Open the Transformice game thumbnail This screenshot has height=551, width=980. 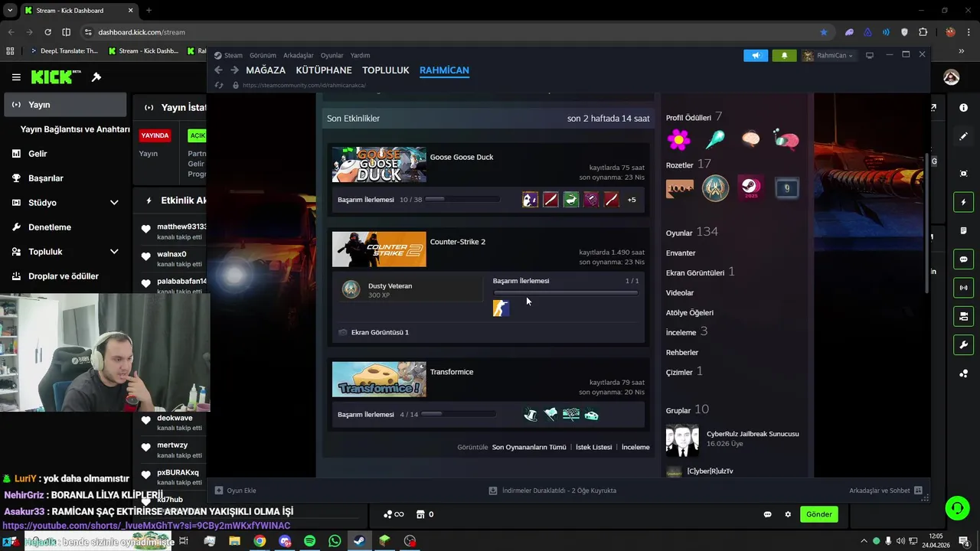pyautogui.click(x=379, y=380)
